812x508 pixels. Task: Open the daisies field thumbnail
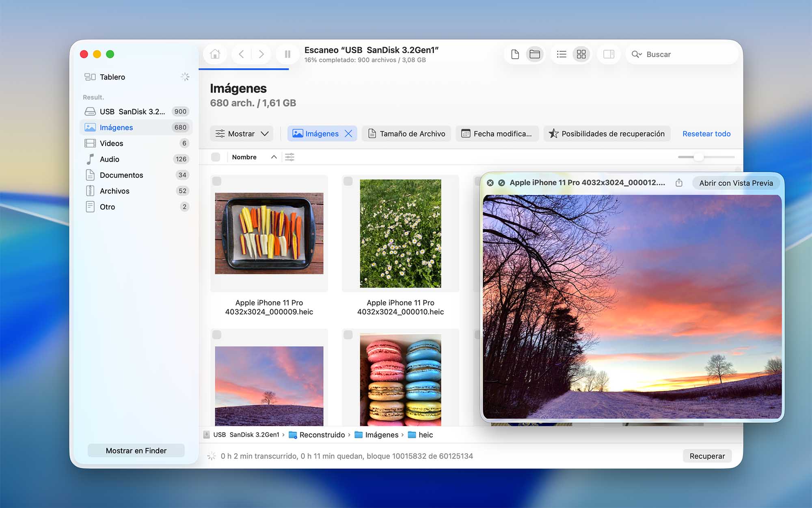(x=400, y=233)
